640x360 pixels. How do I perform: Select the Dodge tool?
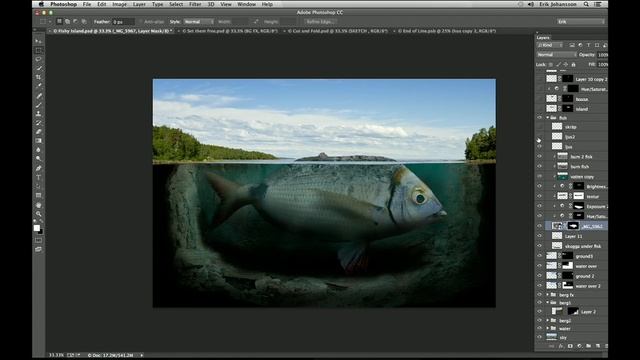point(38,159)
